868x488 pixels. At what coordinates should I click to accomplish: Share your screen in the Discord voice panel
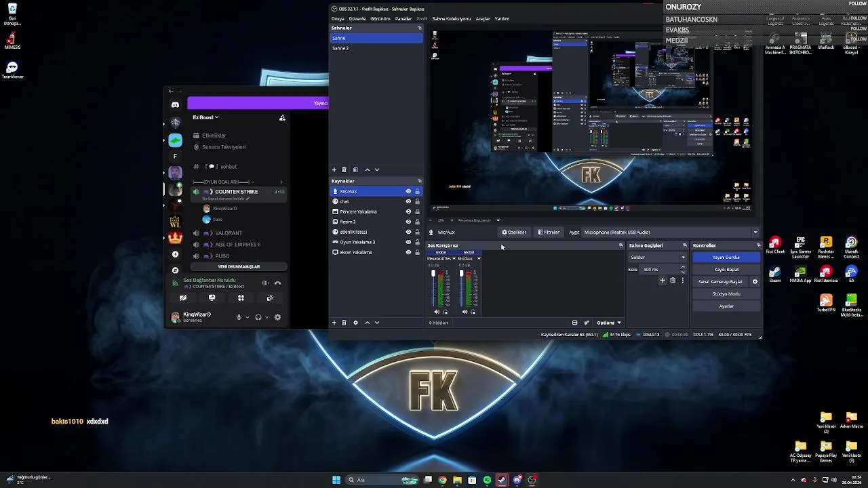coord(212,298)
